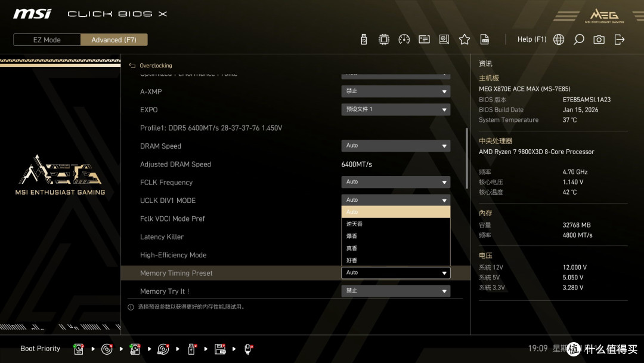Change language with the globe icon
Viewport: 644px width, 363px height.
559,39
